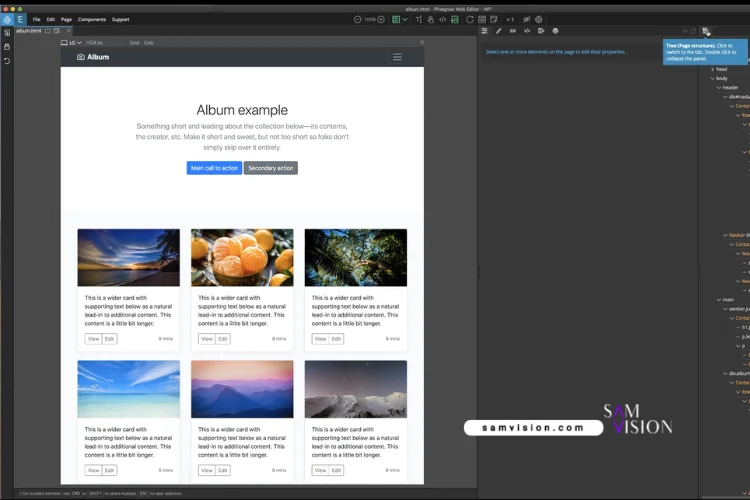Open the Edit menu
The height and width of the screenshot is (500, 750).
pyautogui.click(x=51, y=20)
